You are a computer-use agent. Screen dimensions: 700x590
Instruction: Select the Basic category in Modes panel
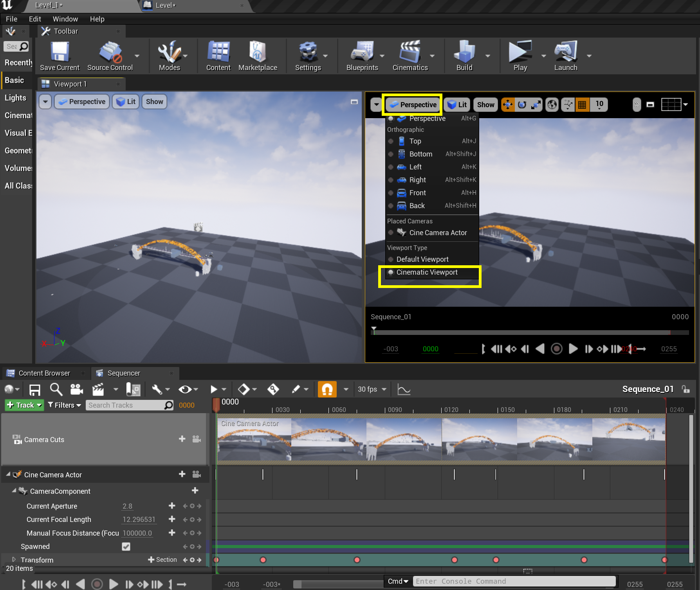pyautogui.click(x=14, y=80)
